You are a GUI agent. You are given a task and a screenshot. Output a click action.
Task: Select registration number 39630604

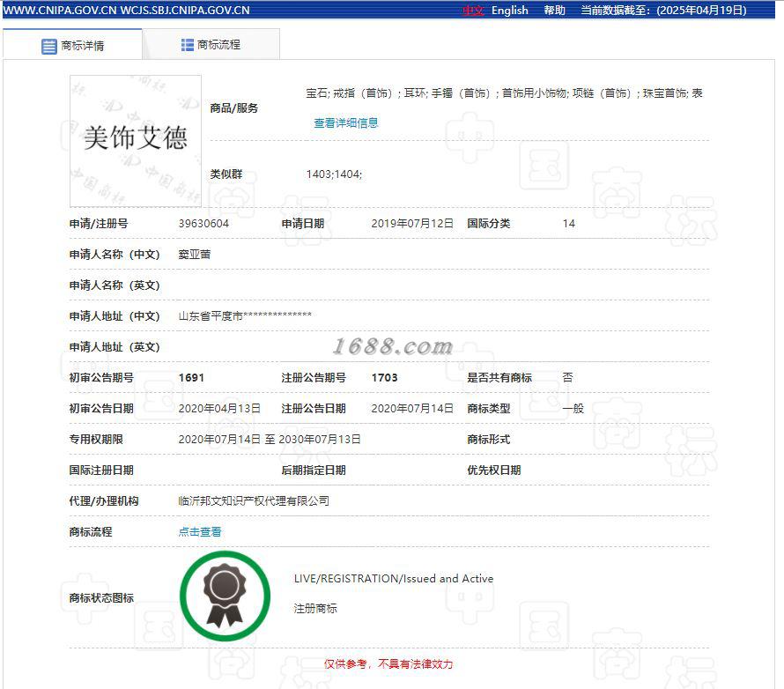pos(203,224)
